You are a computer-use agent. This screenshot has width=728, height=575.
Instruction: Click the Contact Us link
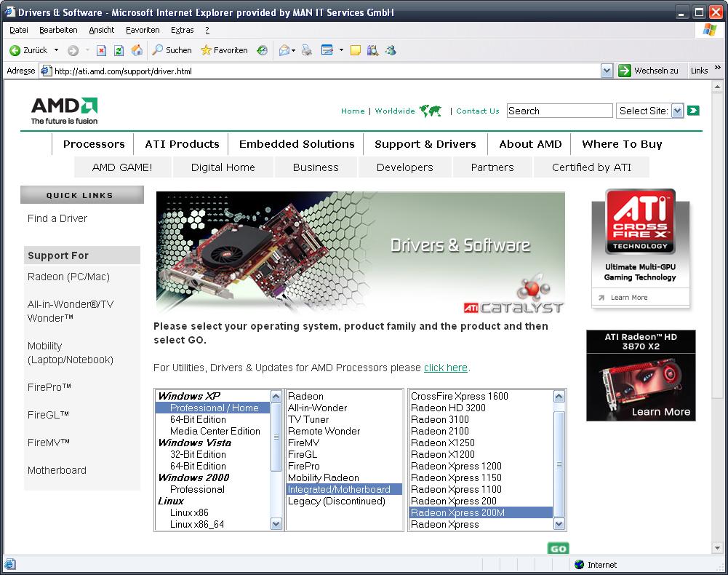coord(477,111)
